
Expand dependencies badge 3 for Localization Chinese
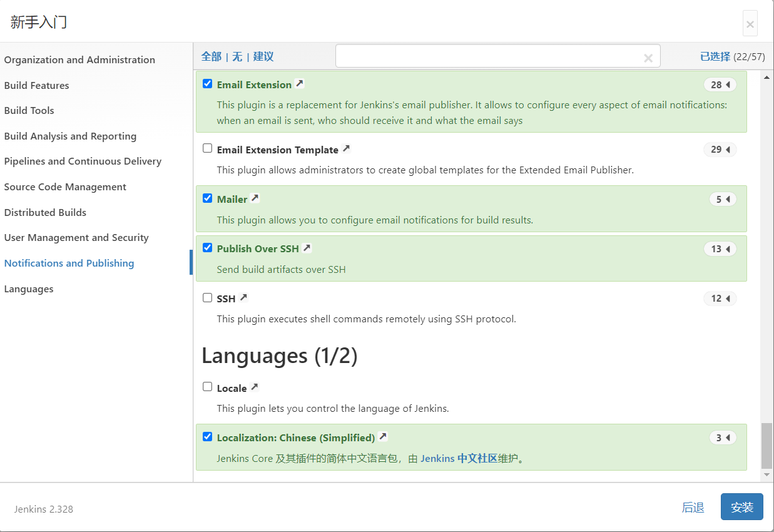tap(723, 437)
